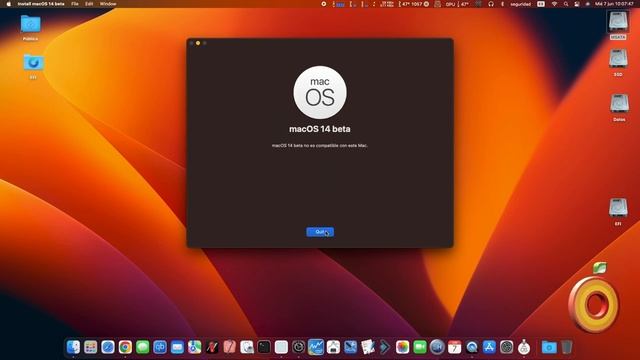Launch Google Chrome from the Dock
This screenshot has width=640, height=360.
pyautogui.click(x=125, y=347)
